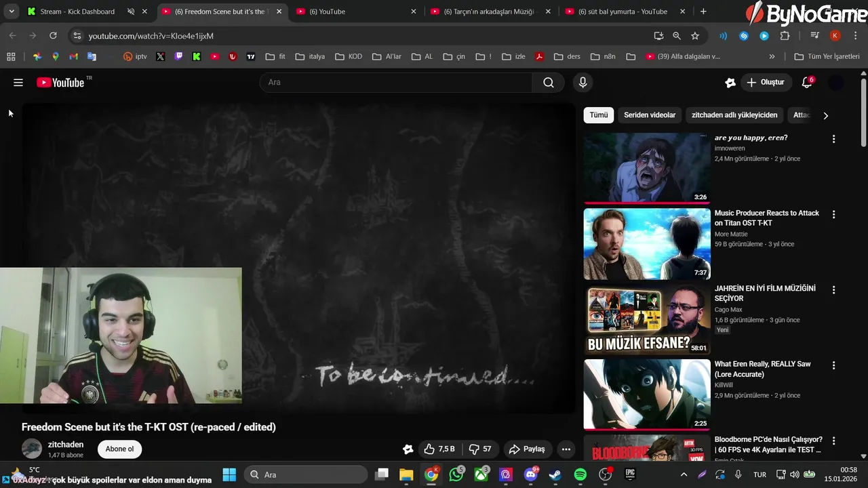Viewport: 868px width, 488px height.
Task: Open Chrome extensions puzzle icon
Action: [785, 36]
